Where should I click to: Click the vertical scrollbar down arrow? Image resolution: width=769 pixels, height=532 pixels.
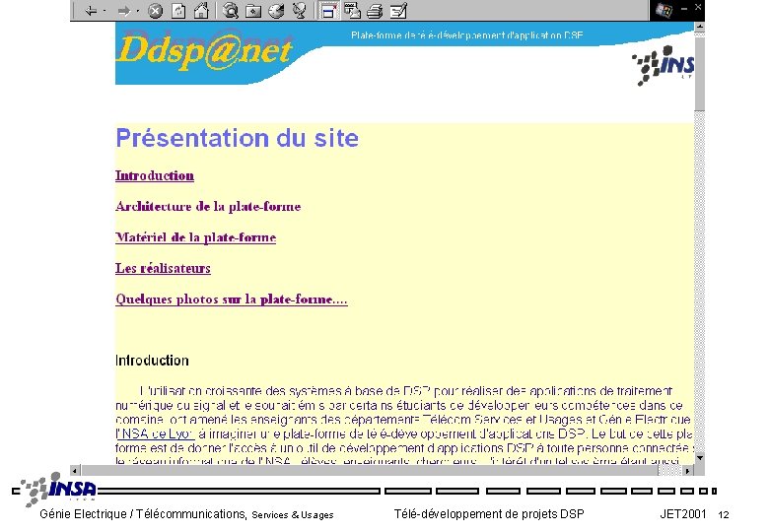click(700, 458)
